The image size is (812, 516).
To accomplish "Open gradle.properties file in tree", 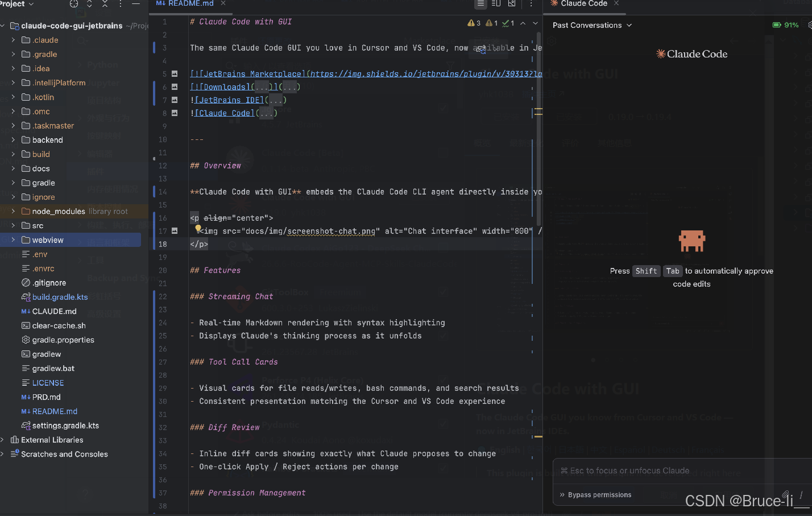I will click(63, 340).
